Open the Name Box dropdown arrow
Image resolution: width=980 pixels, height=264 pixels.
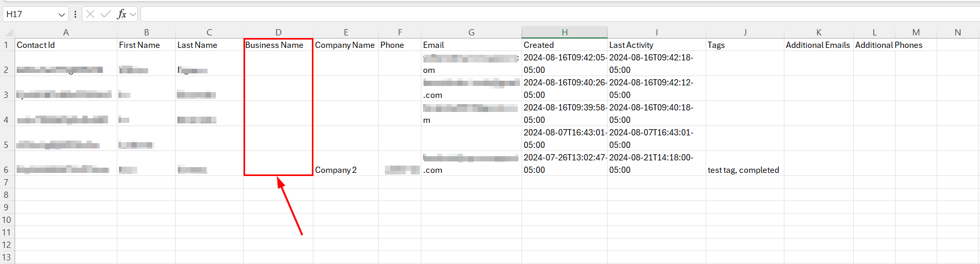click(62, 15)
